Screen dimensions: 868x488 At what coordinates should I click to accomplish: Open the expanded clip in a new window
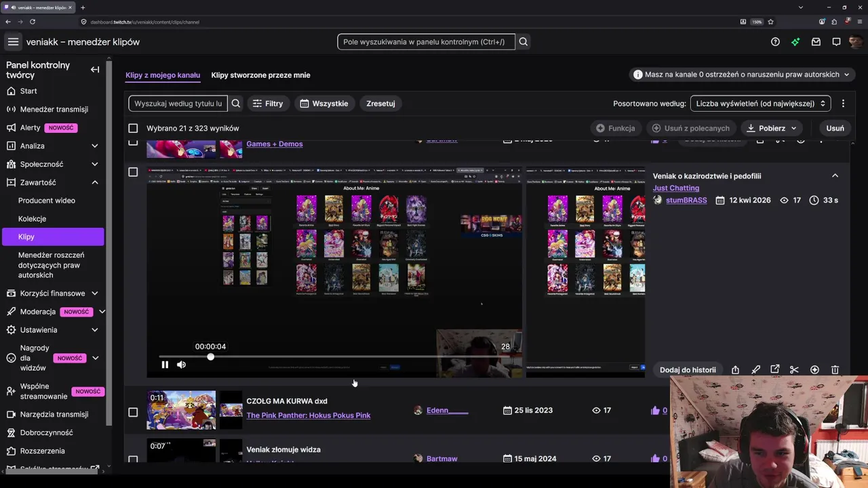click(775, 370)
